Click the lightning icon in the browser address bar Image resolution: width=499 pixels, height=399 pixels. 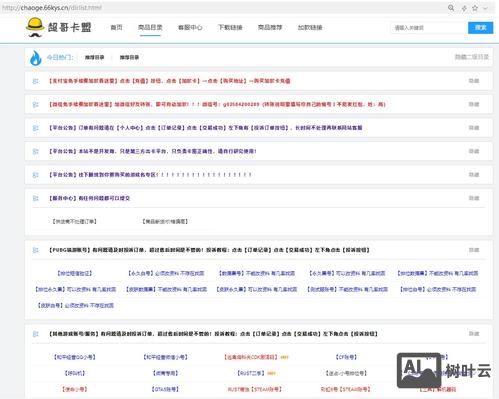click(x=464, y=8)
